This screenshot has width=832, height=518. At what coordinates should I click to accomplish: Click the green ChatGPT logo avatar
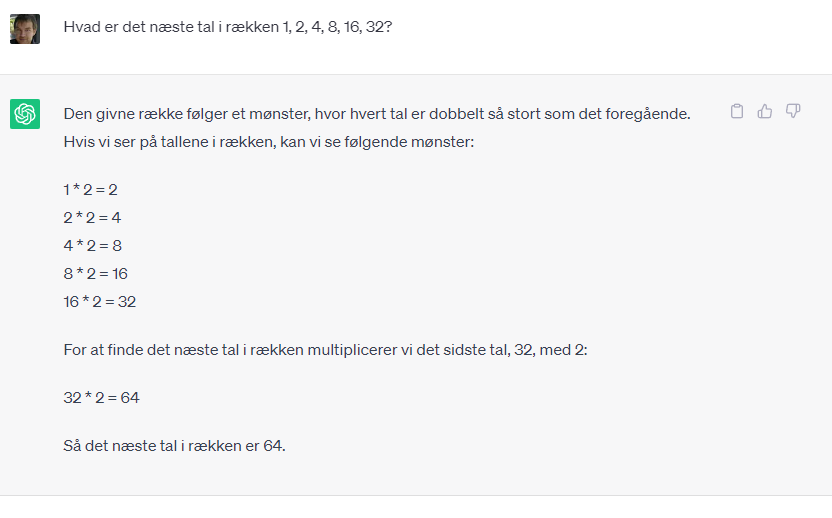[x=25, y=114]
